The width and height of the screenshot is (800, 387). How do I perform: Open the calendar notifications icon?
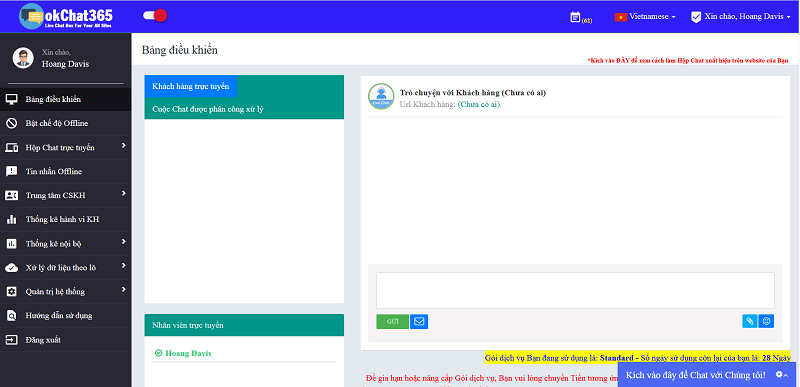[576, 17]
